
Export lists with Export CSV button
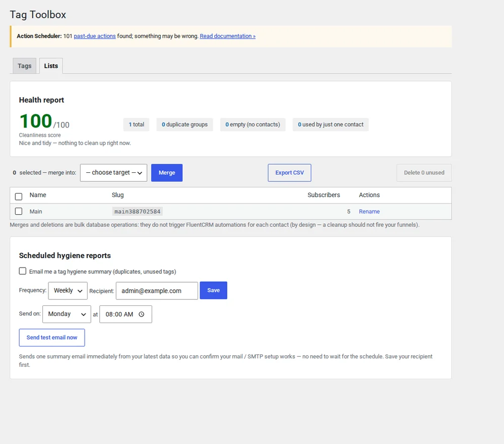coord(289,173)
